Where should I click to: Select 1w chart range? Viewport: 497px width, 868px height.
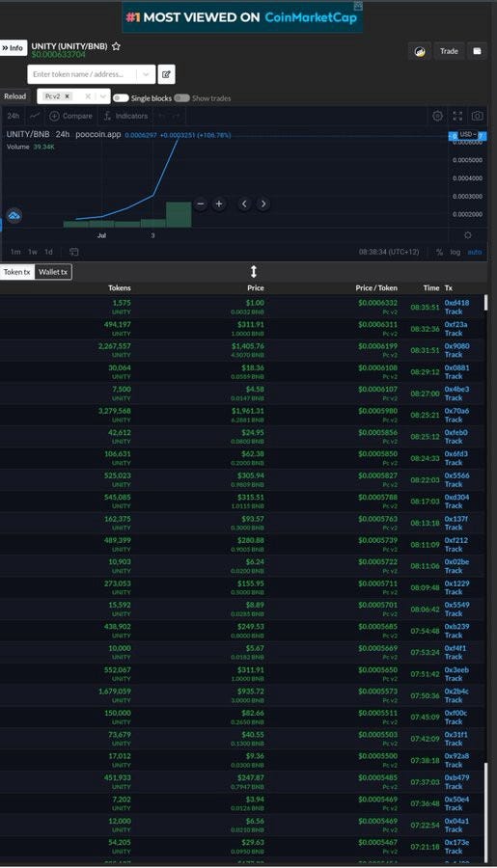click(x=33, y=252)
